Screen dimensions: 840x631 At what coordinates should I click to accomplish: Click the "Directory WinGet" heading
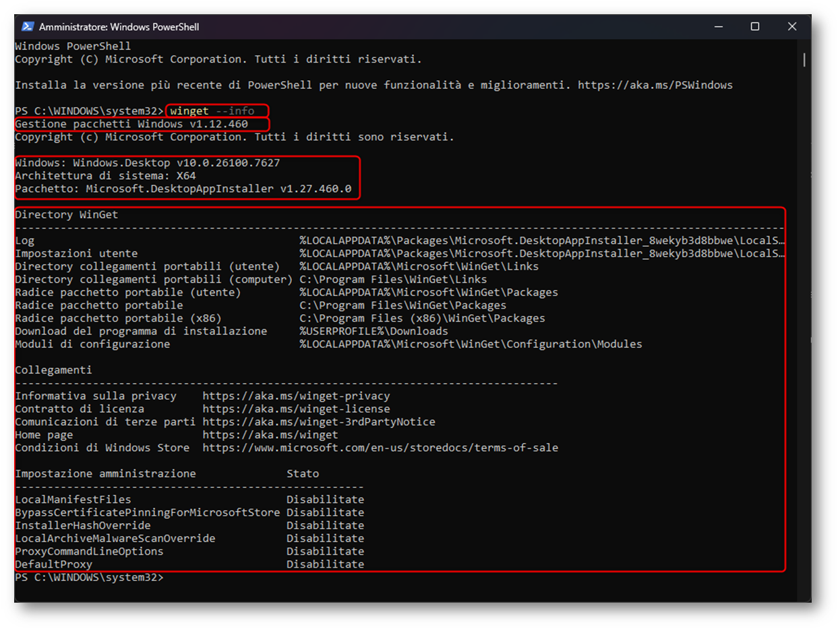(x=66, y=215)
